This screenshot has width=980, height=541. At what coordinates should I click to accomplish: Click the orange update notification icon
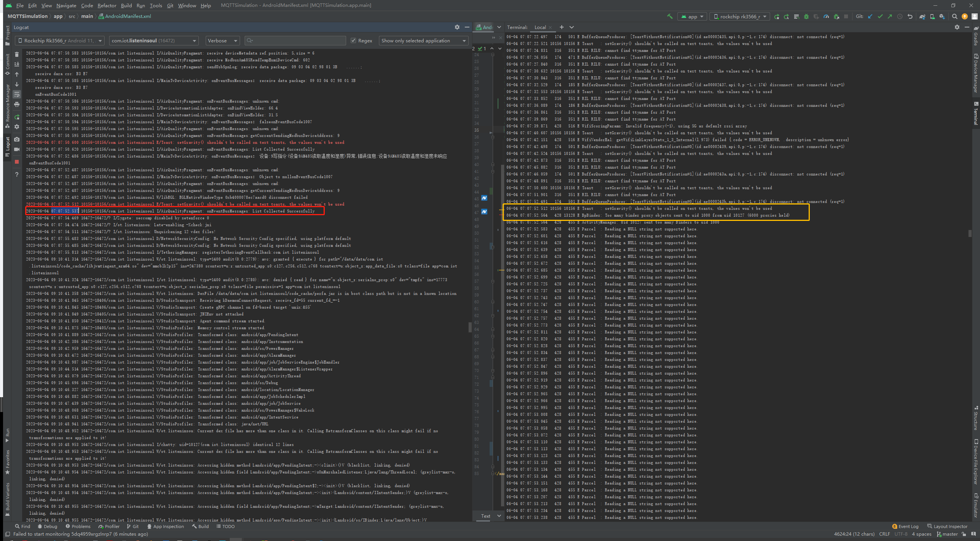tap(965, 16)
